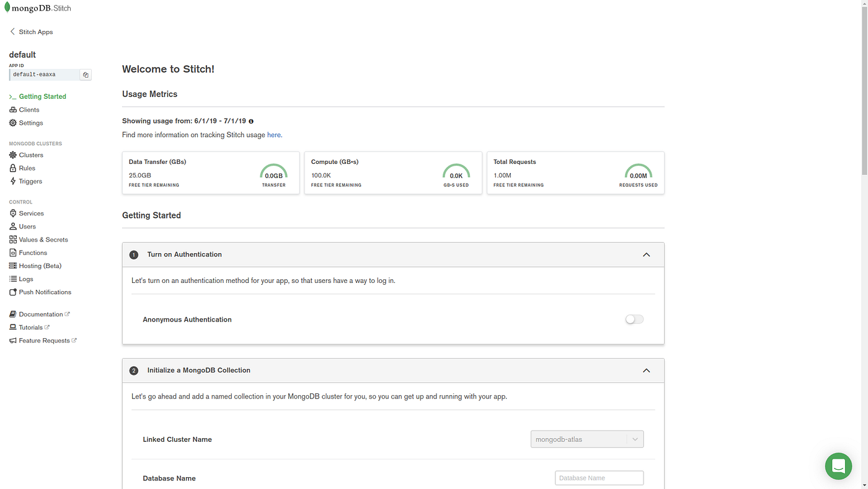Navigate back to Stitch Apps
Image resolution: width=868 pixels, height=489 pixels.
pyautogui.click(x=35, y=31)
